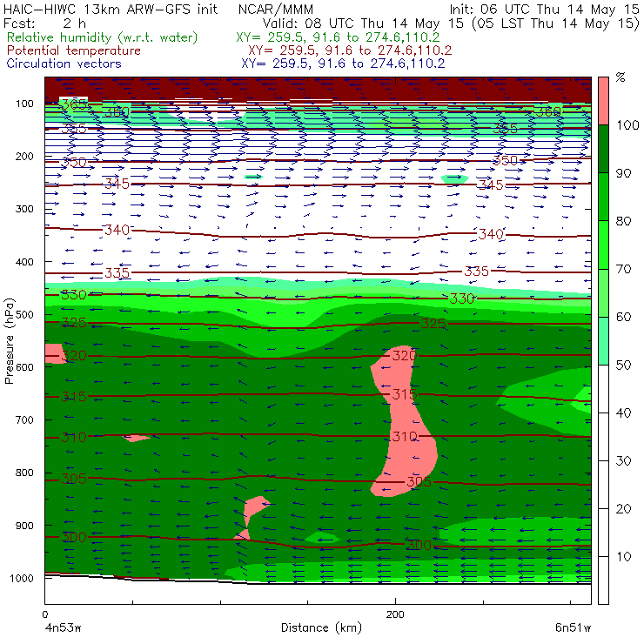
Task: Click the '600' pressure axis label
Action: 24,367
